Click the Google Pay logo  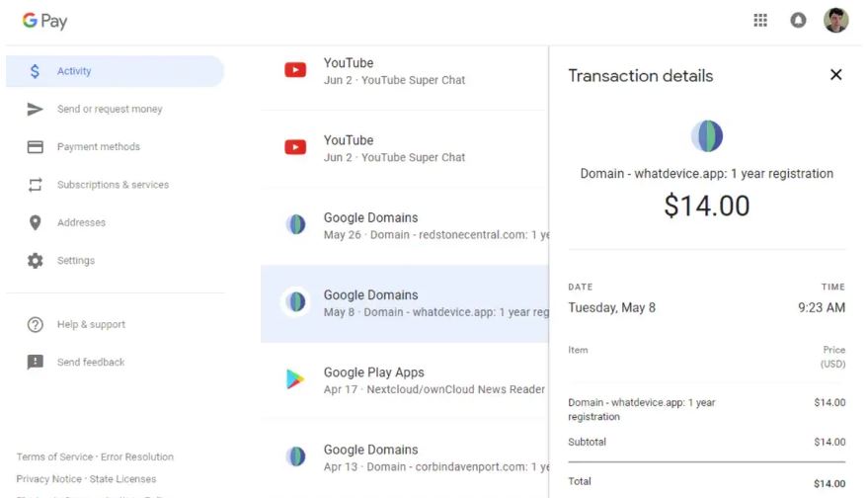[x=44, y=21]
